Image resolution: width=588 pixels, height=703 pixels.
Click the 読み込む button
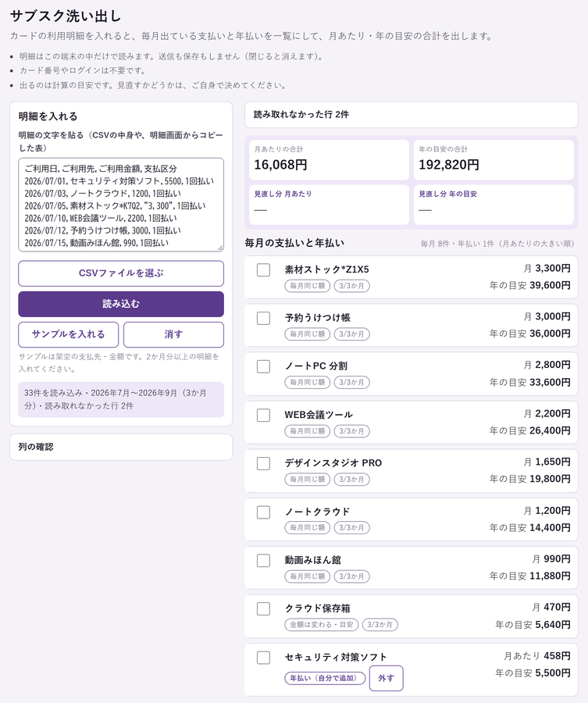pyautogui.click(x=121, y=304)
